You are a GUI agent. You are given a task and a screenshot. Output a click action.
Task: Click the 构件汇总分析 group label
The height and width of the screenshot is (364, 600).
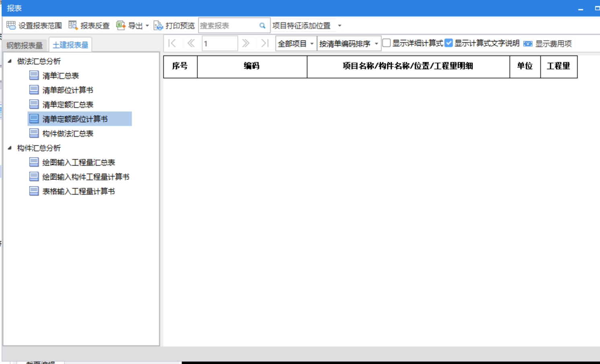pyautogui.click(x=39, y=148)
